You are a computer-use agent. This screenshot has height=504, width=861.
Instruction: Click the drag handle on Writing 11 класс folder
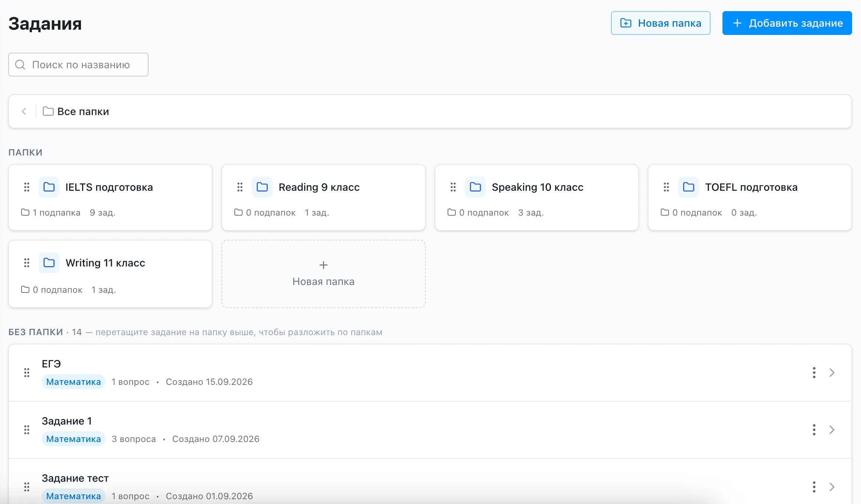27,263
